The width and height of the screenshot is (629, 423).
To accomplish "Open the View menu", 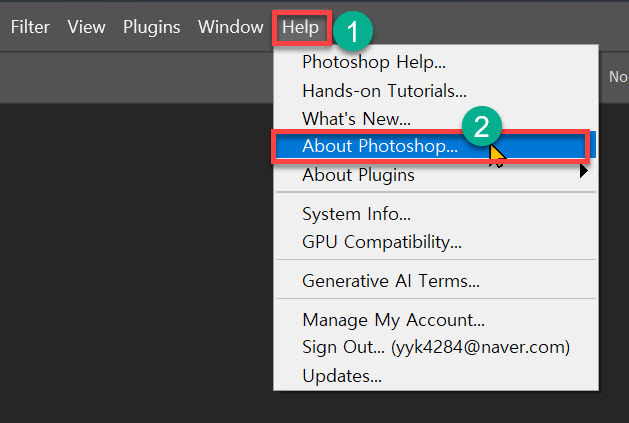I will 86,27.
